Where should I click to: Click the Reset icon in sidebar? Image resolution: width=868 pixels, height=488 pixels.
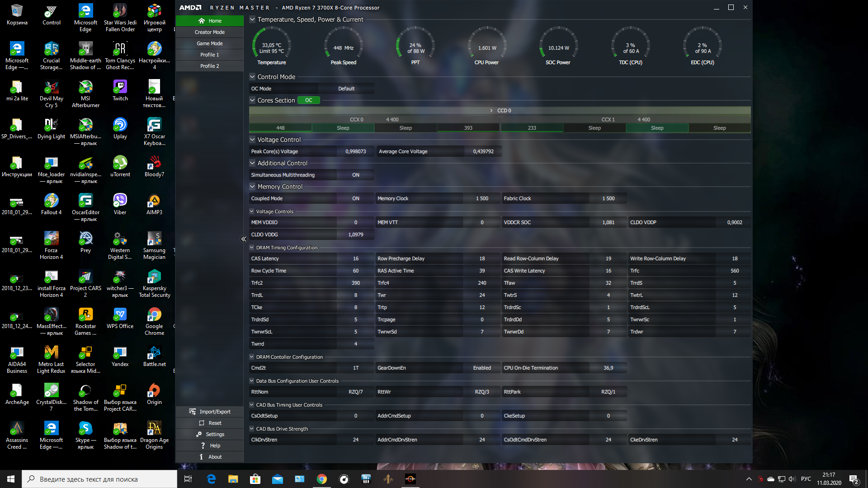pos(202,423)
